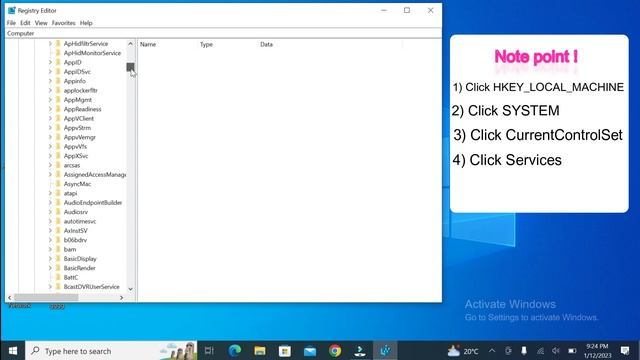Open the Help menu
Screen dimensions: 640x360
86,23
